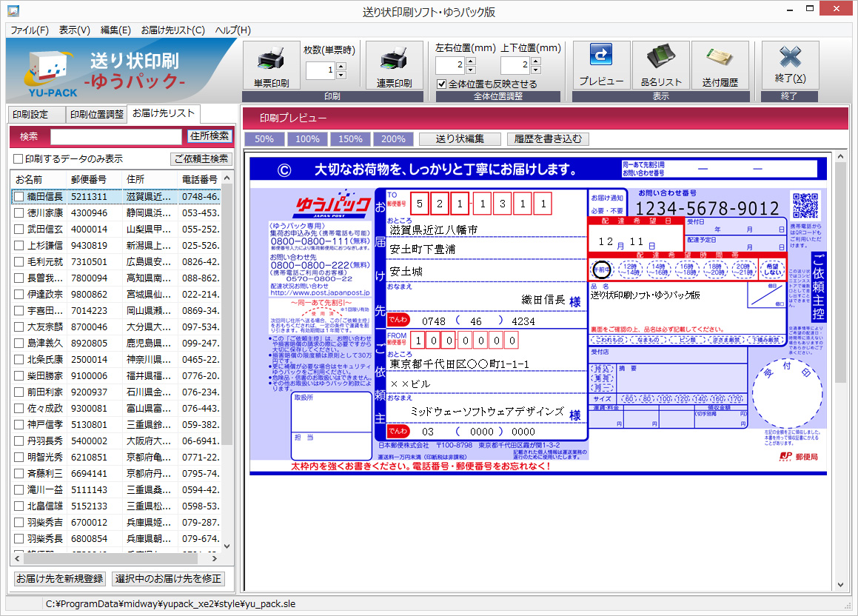The image size is (858, 616).
Task: Click scroll-down arrow of address list
Action: pyautogui.click(x=227, y=546)
